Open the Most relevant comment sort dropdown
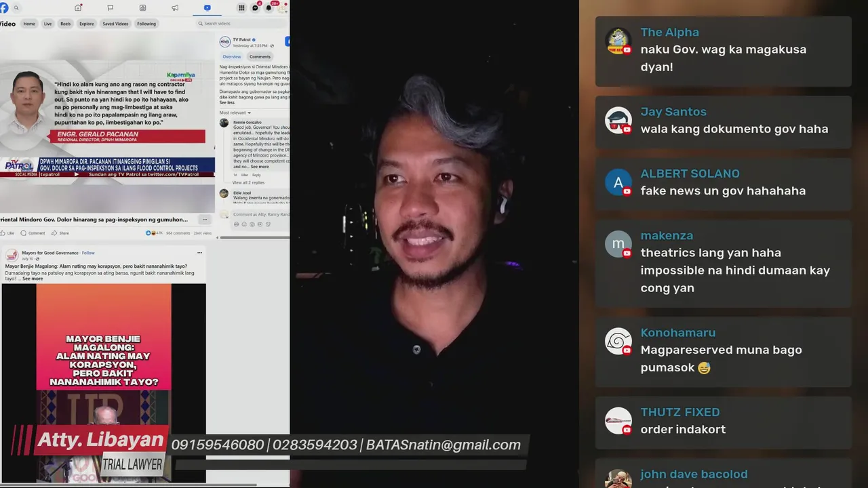Screen dimensions: 868x488 [235, 113]
